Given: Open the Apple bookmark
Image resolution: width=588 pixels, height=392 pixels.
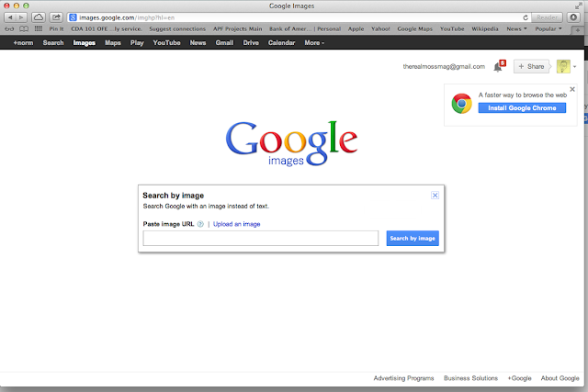Looking at the screenshot, I should coord(356,28).
